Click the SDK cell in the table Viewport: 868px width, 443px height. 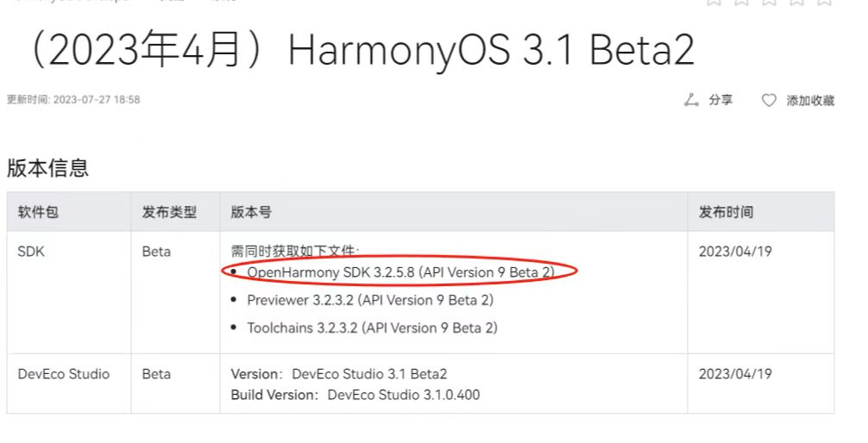(x=31, y=252)
